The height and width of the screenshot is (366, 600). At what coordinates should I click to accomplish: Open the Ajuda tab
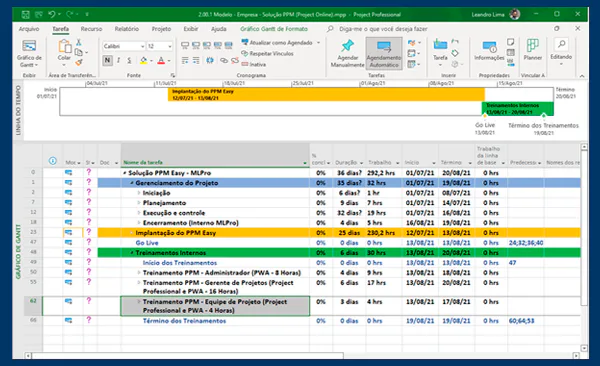pyautogui.click(x=218, y=29)
